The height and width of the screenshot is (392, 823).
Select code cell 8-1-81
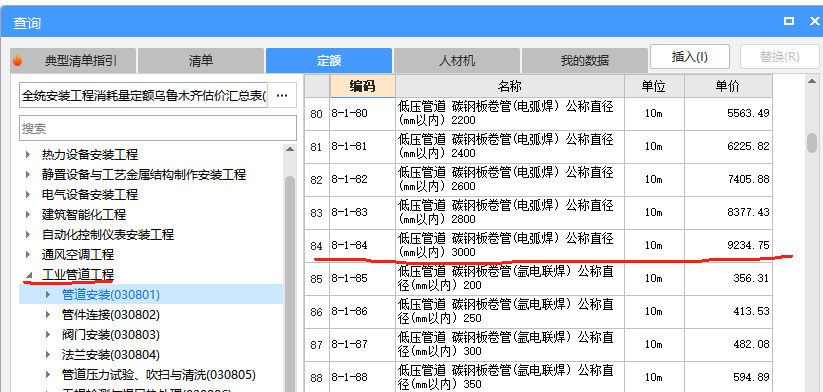pos(362,147)
